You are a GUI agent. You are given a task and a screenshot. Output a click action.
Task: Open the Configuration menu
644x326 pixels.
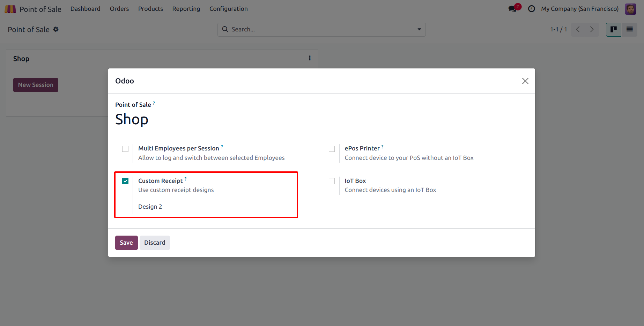(228, 9)
